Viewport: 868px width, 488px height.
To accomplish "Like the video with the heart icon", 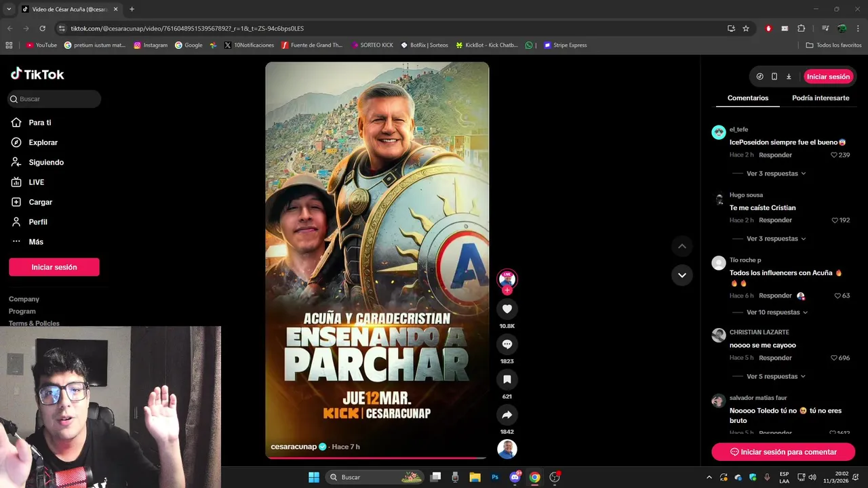I will [x=507, y=309].
